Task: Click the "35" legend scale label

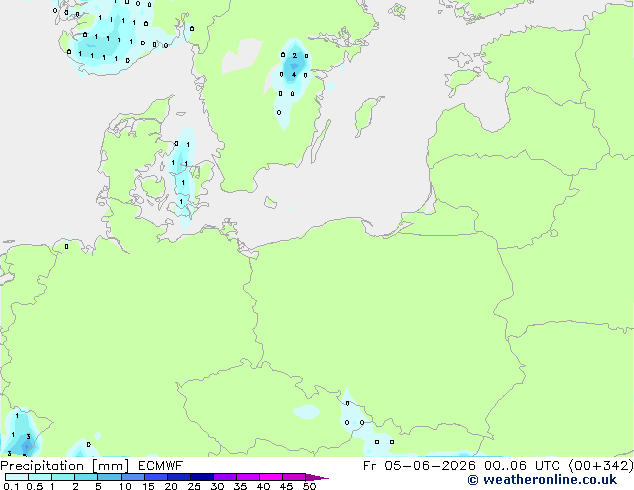Action: [x=240, y=486]
